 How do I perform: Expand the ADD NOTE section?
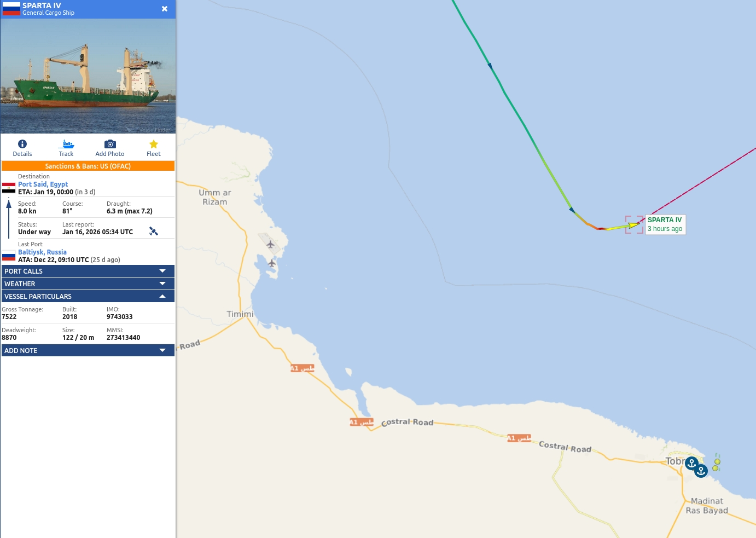coord(88,350)
